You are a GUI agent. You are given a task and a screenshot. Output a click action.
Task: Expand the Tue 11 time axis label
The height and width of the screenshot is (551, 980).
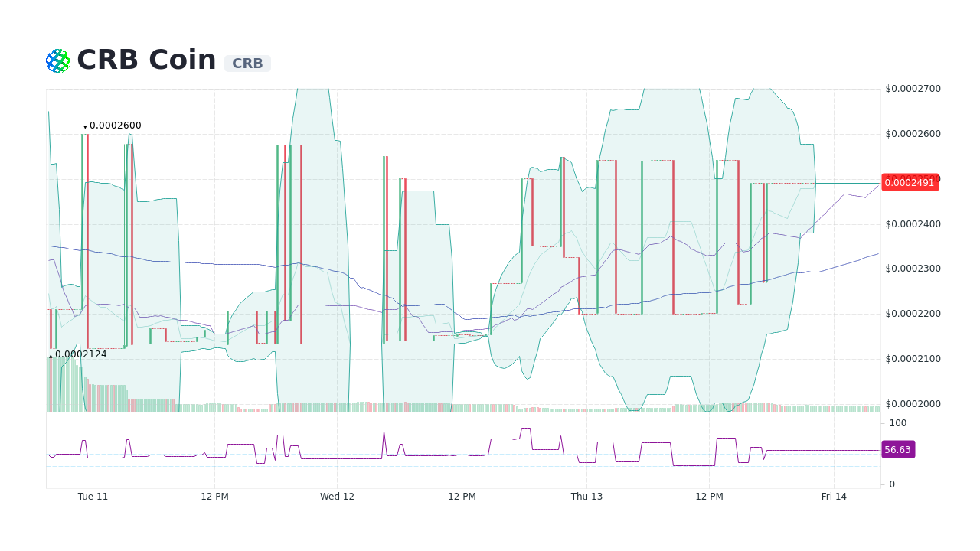tap(92, 496)
